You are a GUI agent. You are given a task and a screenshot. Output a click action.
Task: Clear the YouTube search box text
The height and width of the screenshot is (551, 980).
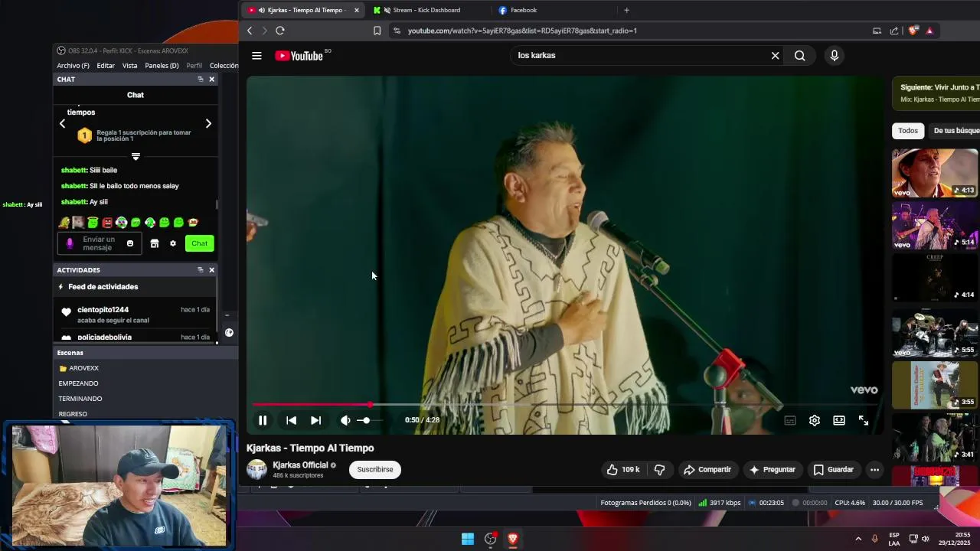pos(775,55)
